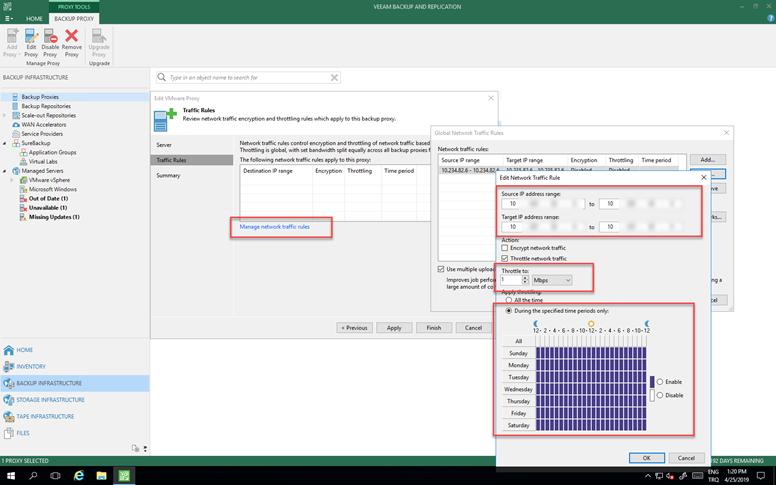Viewport: 776px width, 485px height.
Task: Show hidden system tray icons
Action: coord(648,476)
